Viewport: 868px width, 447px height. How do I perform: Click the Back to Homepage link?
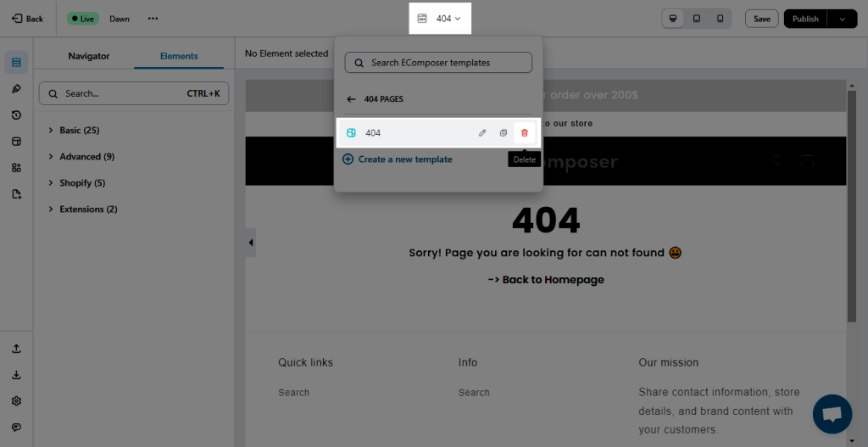coord(546,280)
